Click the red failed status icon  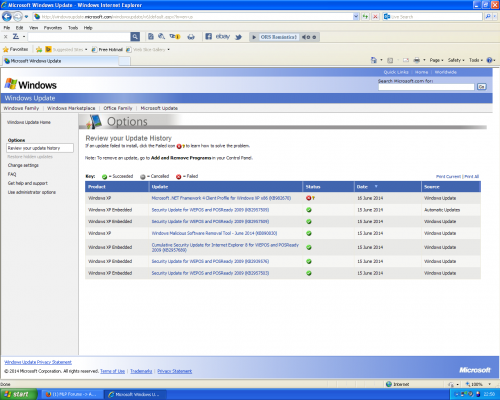[x=309, y=198]
